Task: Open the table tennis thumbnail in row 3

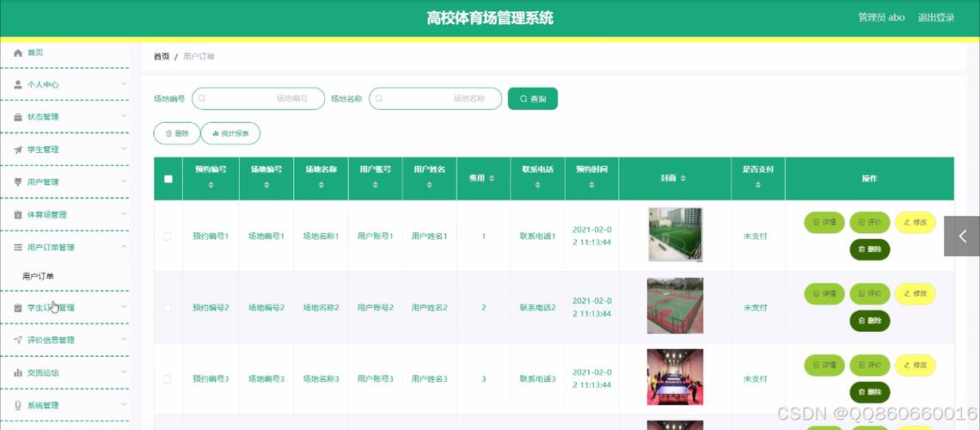Action: click(675, 377)
